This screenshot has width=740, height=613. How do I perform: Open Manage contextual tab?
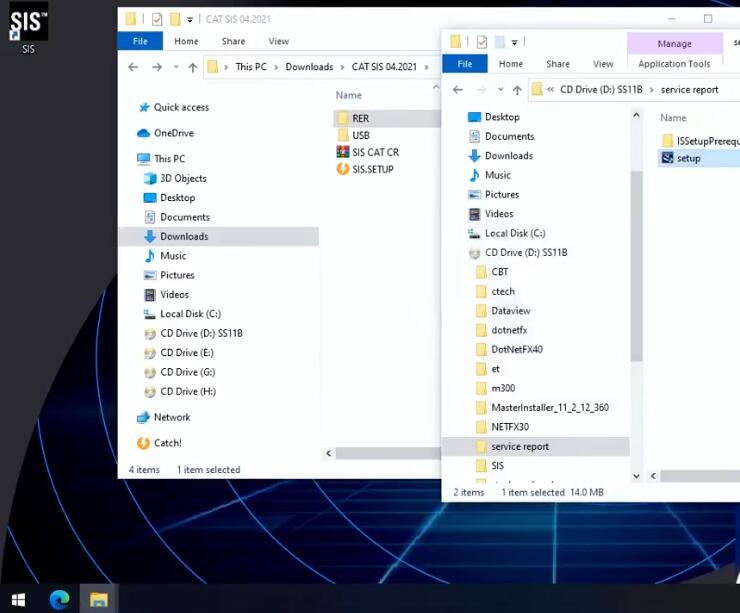click(675, 43)
